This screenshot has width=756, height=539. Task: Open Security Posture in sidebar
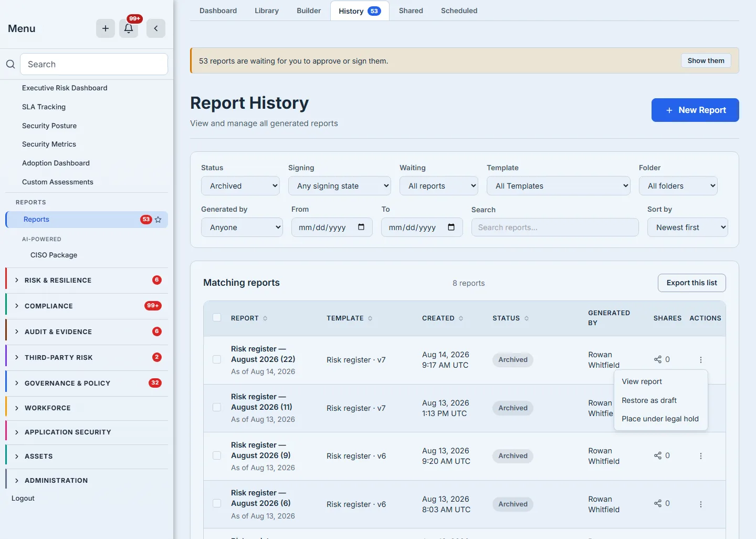pyautogui.click(x=49, y=126)
